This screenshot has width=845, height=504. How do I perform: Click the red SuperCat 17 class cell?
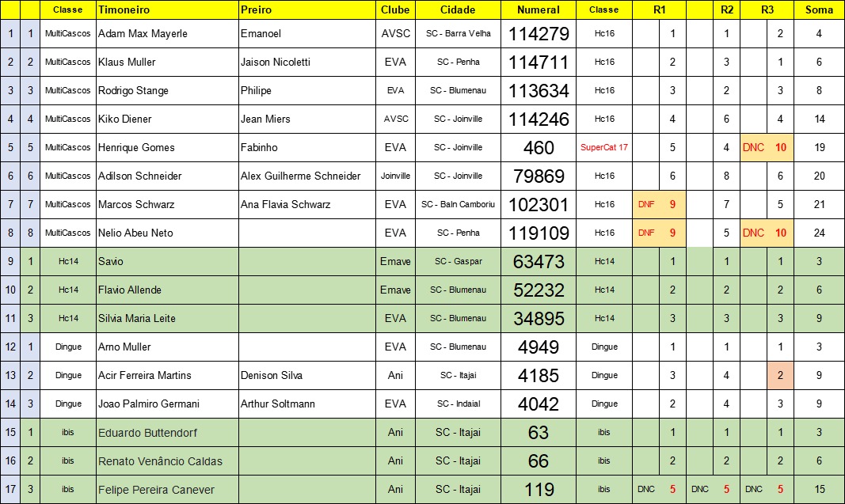tap(604, 148)
